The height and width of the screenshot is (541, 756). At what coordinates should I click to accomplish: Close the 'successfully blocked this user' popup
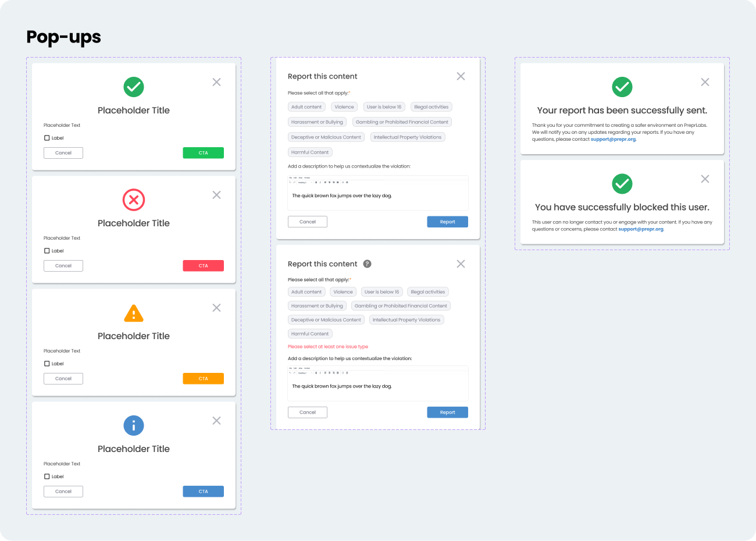click(x=705, y=179)
